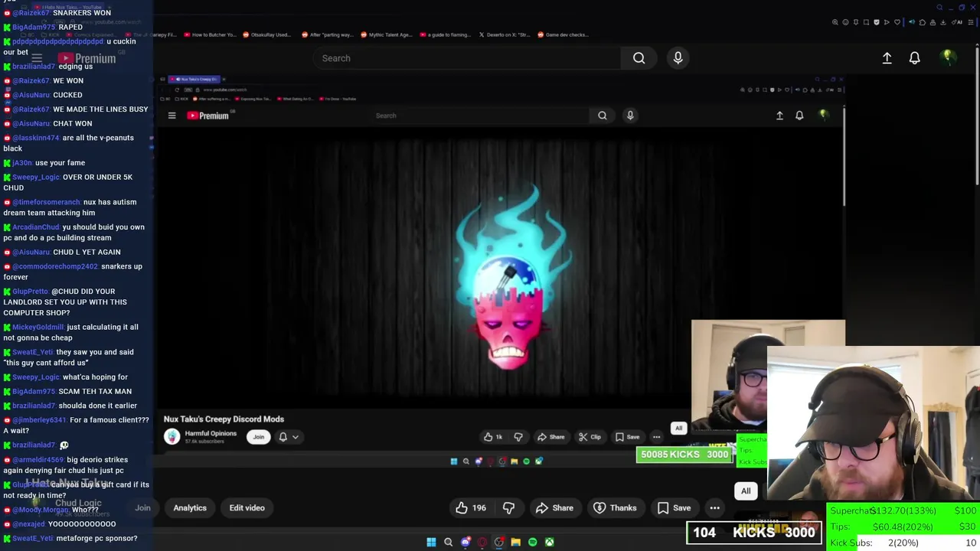The height and width of the screenshot is (551, 980).
Task: Open the taskbar search magnifier
Action: (x=448, y=542)
